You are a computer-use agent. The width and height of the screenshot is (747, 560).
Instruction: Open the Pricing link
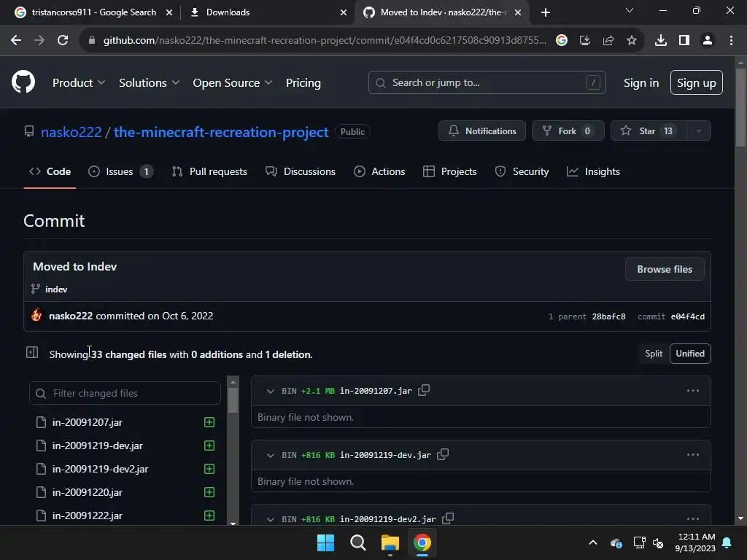303,83
